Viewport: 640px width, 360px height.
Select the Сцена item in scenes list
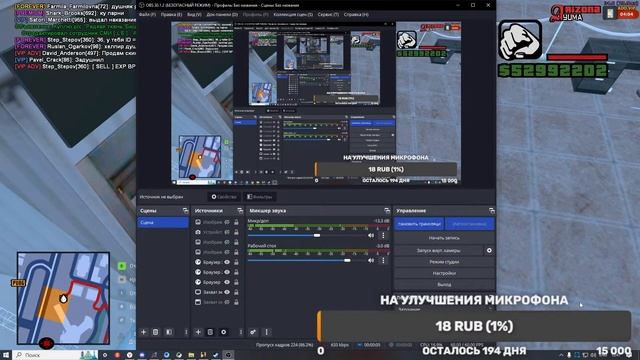tap(162, 222)
